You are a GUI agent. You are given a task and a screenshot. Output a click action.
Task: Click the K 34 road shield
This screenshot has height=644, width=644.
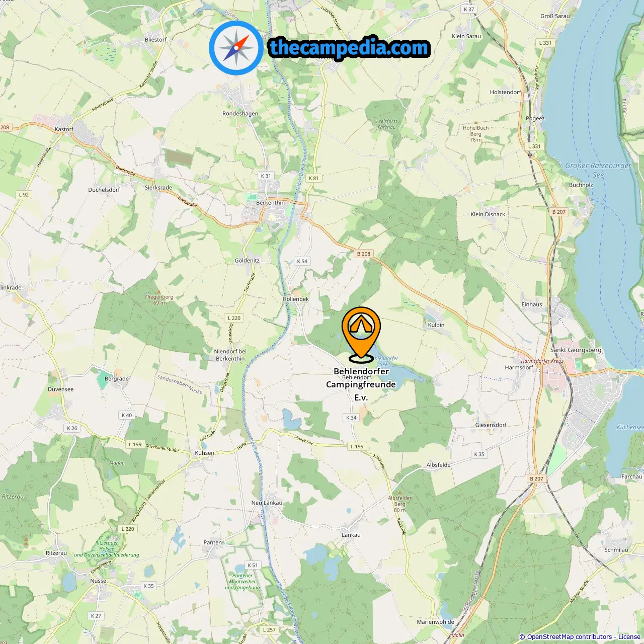(x=351, y=418)
